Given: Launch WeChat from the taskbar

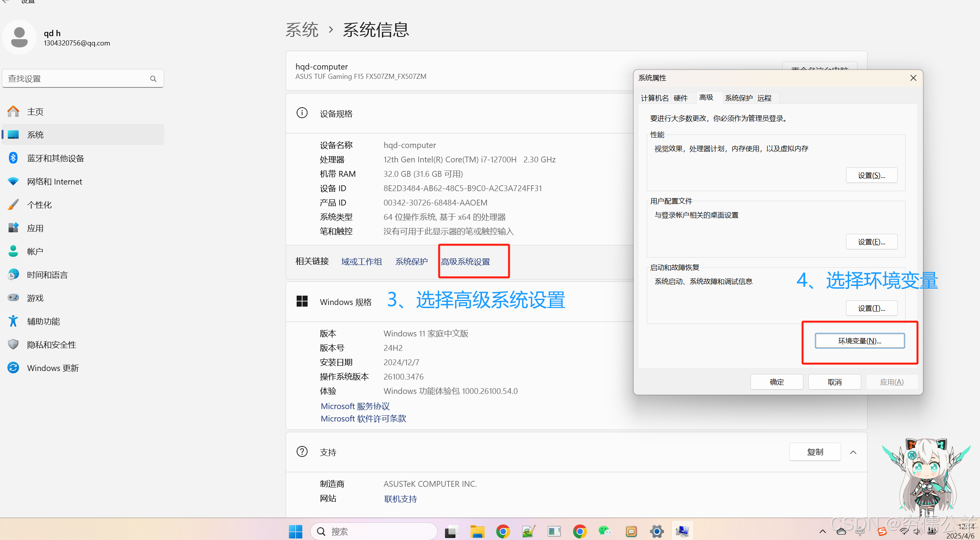Looking at the screenshot, I should click(x=605, y=531).
